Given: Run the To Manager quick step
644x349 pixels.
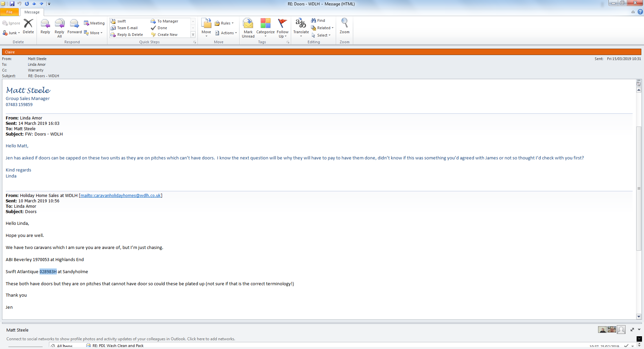Looking at the screenshot, I should click(x=165, y=21).
